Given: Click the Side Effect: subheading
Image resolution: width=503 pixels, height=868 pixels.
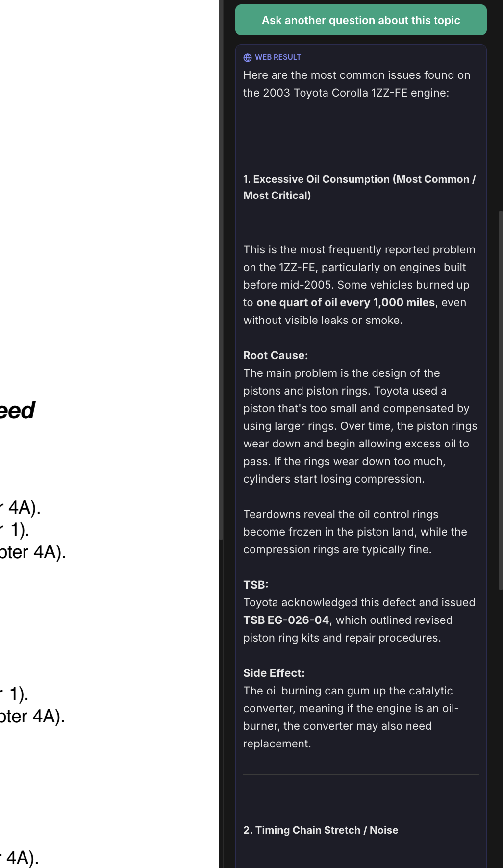Looking at the screenshot, I should click(x=274, y=673).
